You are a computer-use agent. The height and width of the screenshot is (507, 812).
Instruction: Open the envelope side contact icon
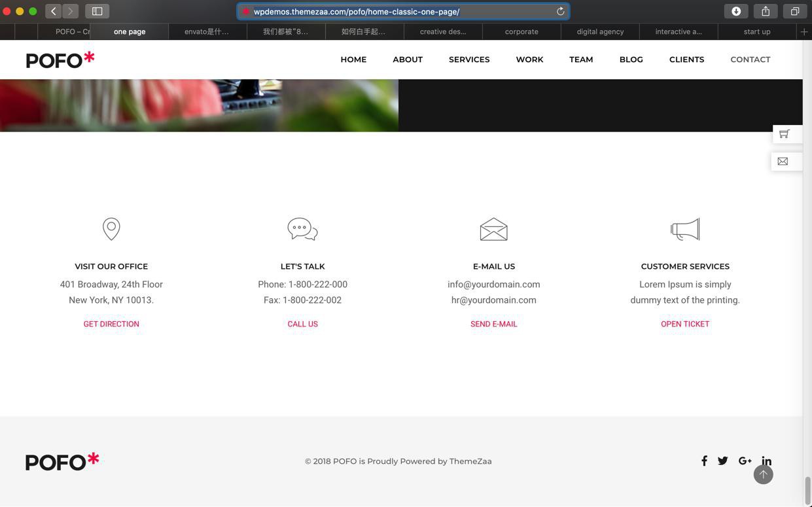(x=783, y=161)
